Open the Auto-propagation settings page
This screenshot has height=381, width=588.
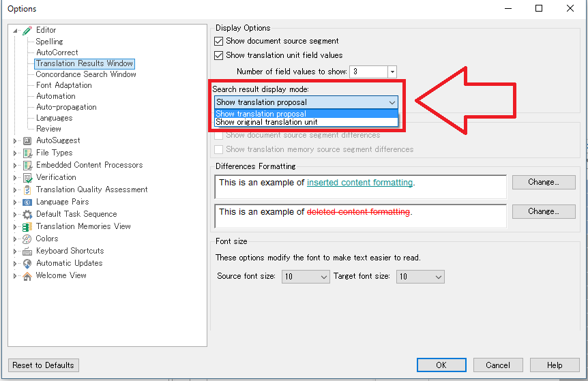point(66,107)
